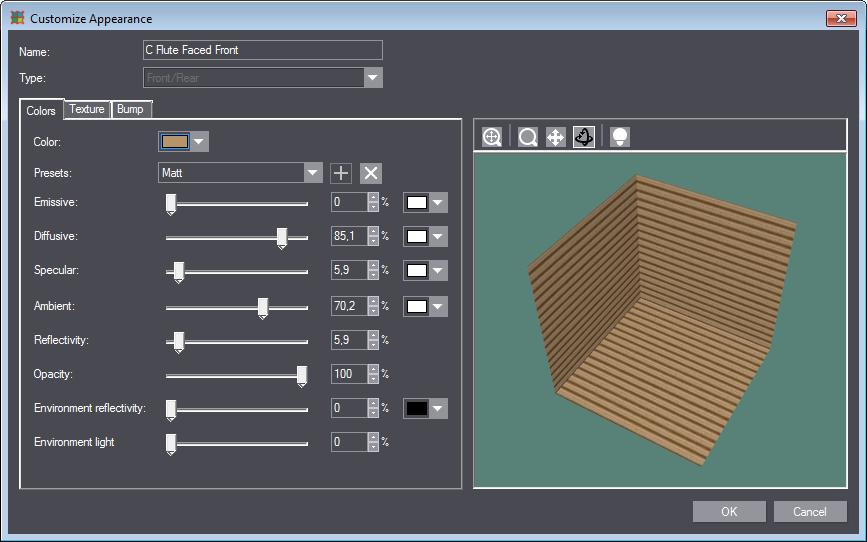The width and height of the screenshot is (867, 542).
Task: Click the Opacity value field
Action: (349, 374)
